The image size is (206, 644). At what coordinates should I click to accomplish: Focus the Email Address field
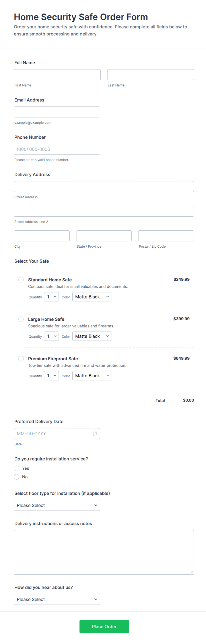(57, 112)
